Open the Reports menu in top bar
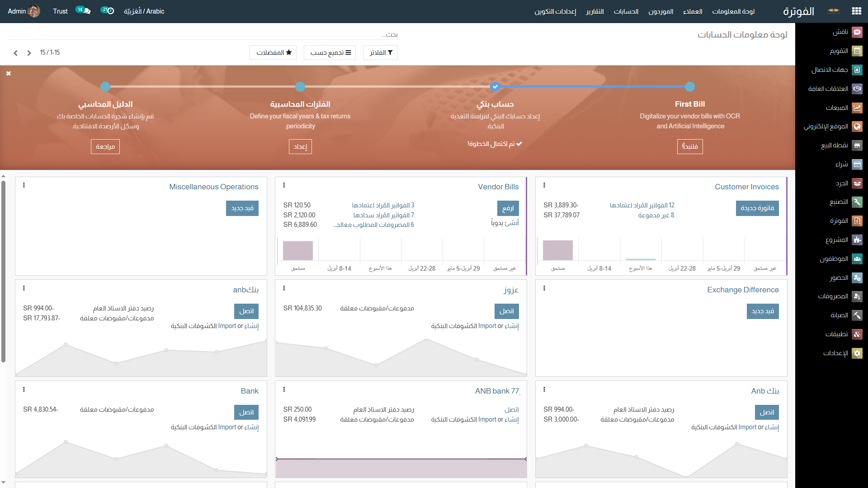This screenshot has width=868, height=488. 595,11
